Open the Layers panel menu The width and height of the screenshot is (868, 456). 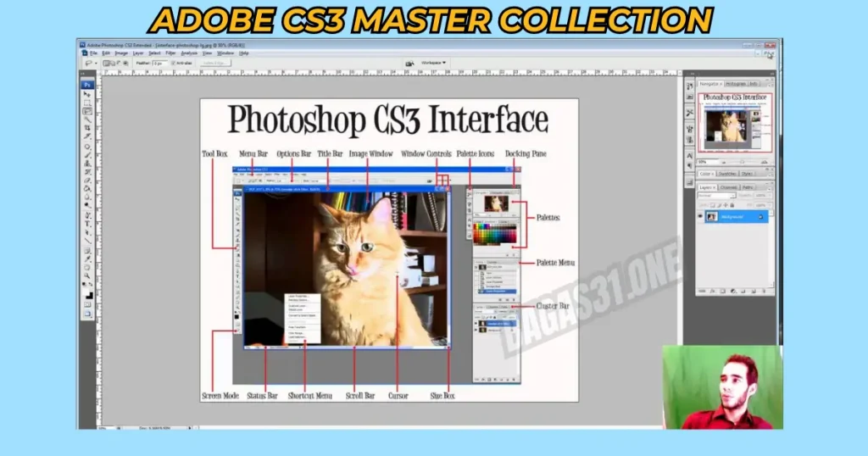(x=769, y=189)
